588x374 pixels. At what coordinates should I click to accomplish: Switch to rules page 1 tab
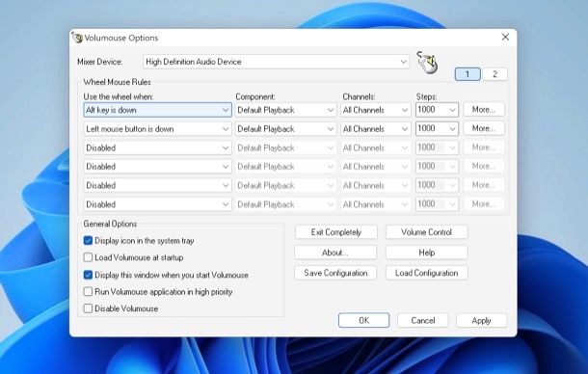coord(468,74)
